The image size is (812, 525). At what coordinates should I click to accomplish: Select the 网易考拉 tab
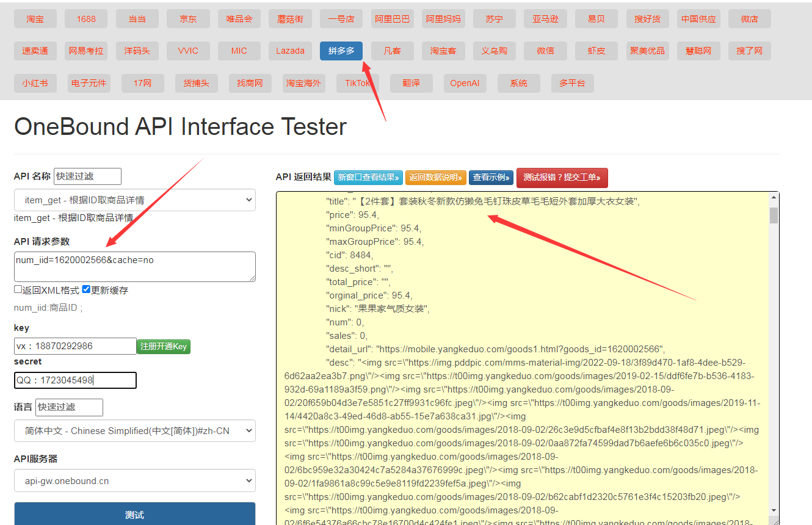86,51
